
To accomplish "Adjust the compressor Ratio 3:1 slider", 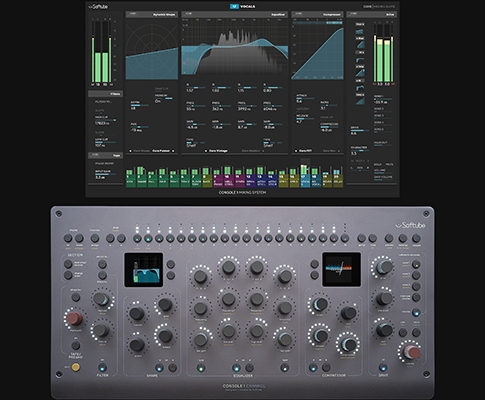I will pos(330,105).
